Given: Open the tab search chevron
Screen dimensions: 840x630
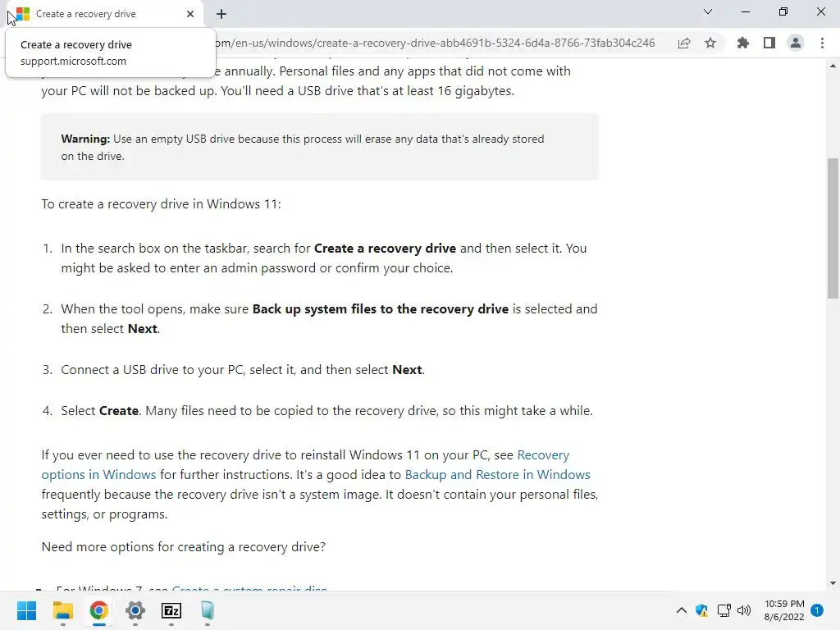Looking at the screenshot, I should click(x=708, y=11).
